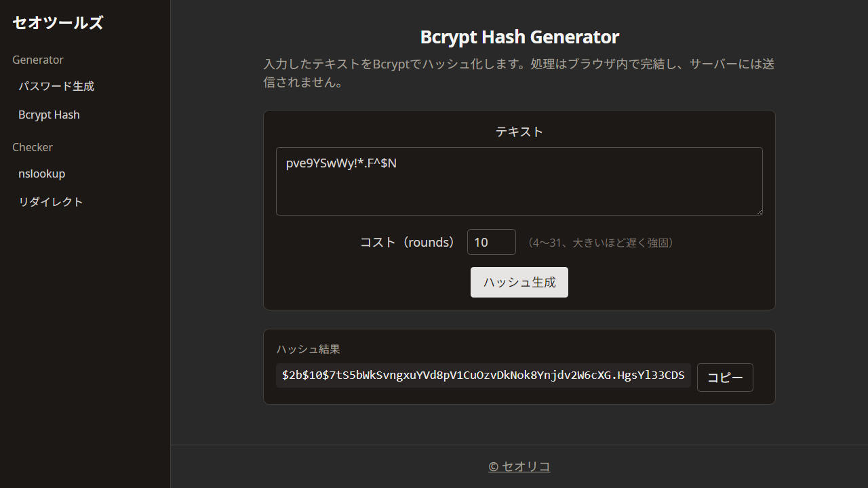Click the コスト（rounds）label

[x=408, y=242]
